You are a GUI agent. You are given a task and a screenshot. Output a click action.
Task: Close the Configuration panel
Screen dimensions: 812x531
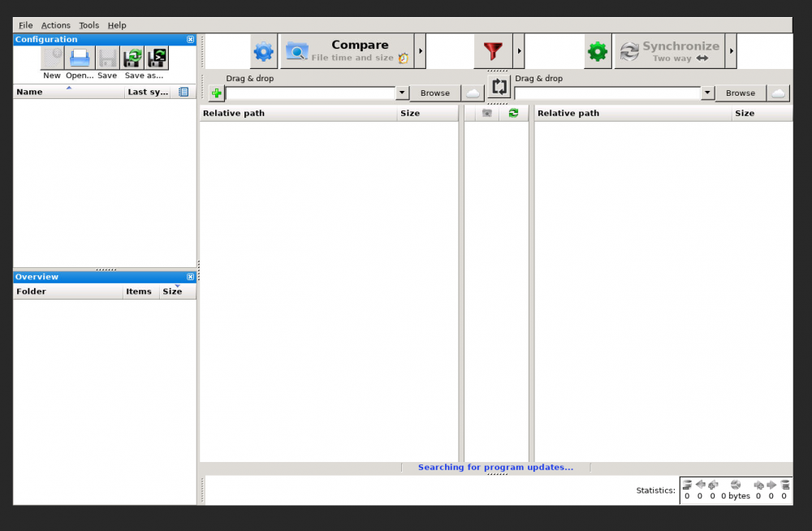tap(191, 39)
